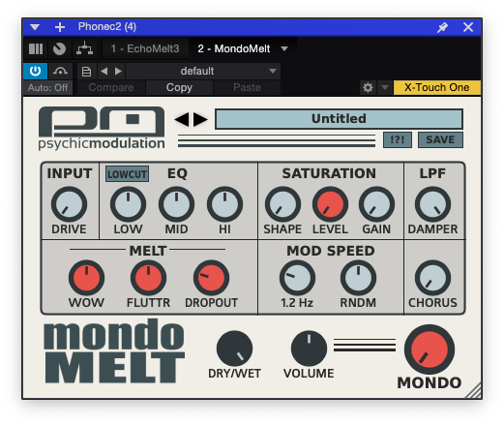Open the gear settings icon
The width and height of the screenshot is (504, 425).
368,87
